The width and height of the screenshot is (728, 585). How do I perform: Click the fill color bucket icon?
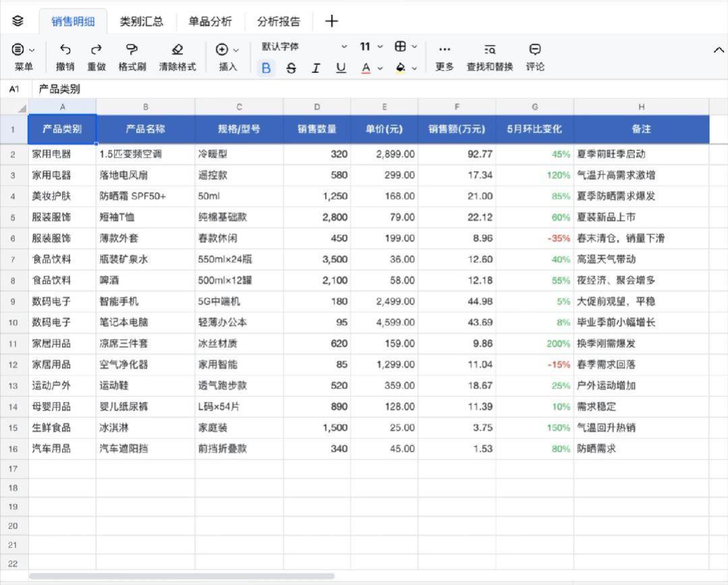[x=400, y=68]
